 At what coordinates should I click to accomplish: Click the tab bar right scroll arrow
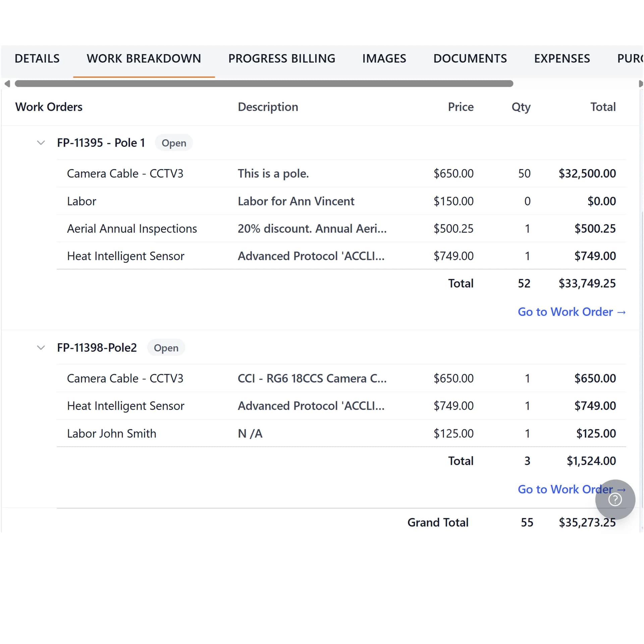click(641, 84)
